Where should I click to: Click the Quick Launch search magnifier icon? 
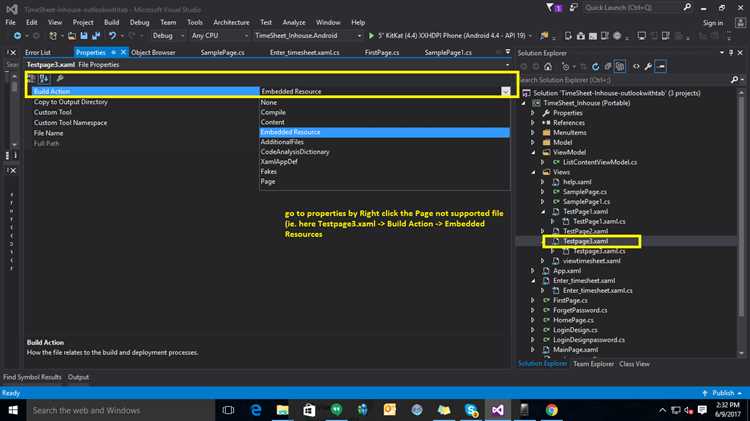(x=687, y=7)
